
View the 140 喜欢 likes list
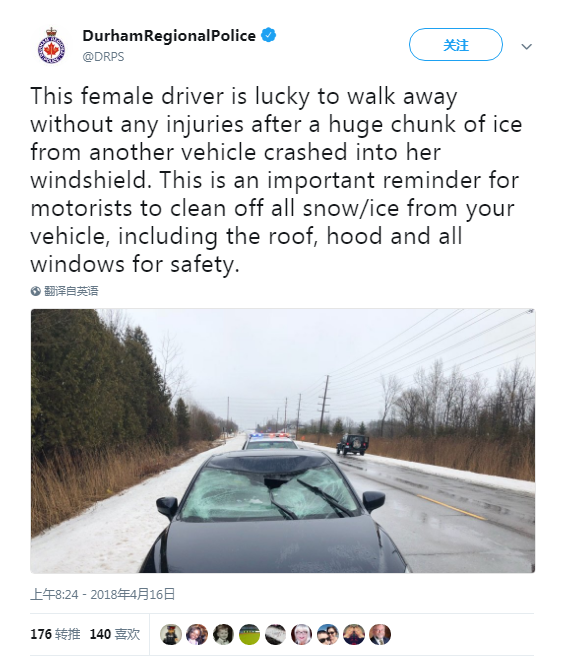pos(115,634)
